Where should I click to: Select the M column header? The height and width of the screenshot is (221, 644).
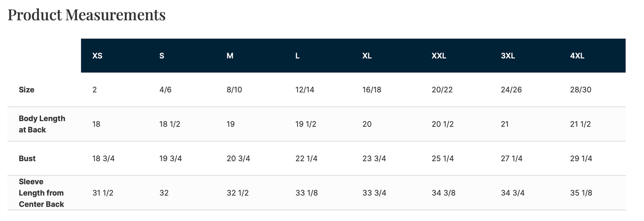point(230,56)
